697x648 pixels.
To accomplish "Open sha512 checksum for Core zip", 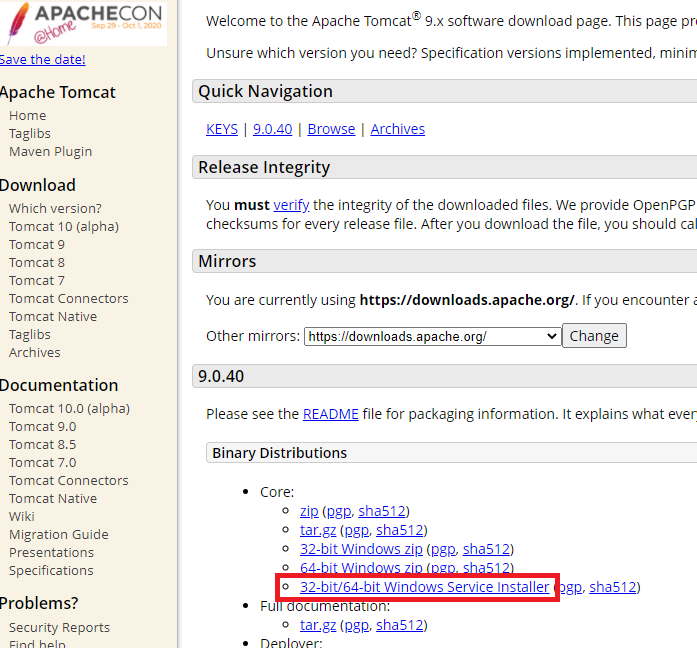I will (382, 511).
